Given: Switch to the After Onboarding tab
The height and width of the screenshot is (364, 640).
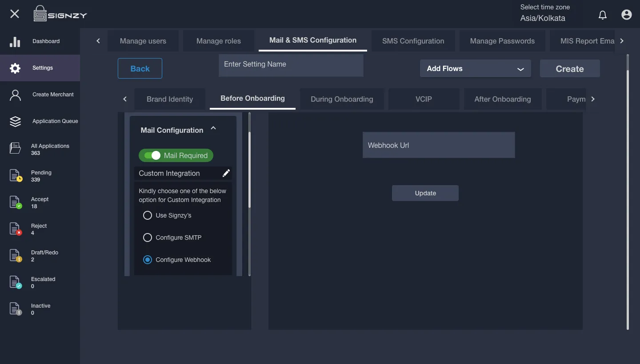Looking at the screenshot, I should tap(503, 99).
